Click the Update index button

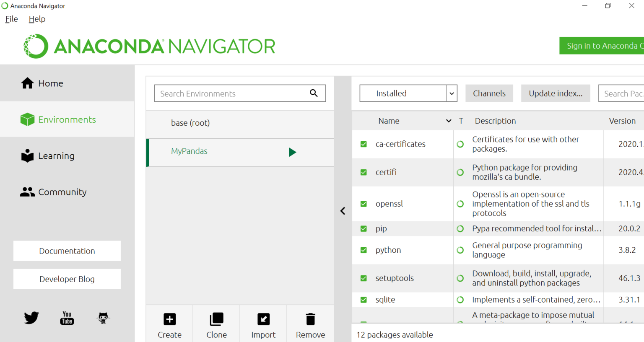pos(555,93)
